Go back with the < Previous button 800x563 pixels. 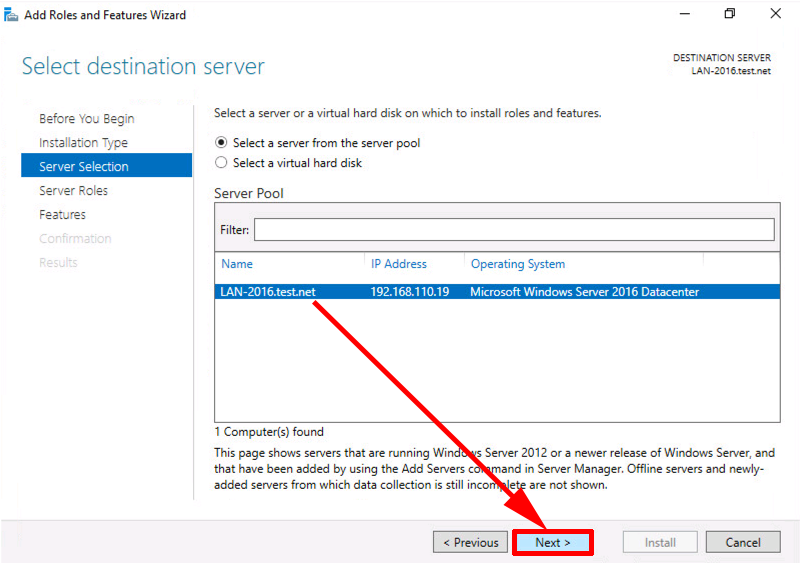coord(470,542)
